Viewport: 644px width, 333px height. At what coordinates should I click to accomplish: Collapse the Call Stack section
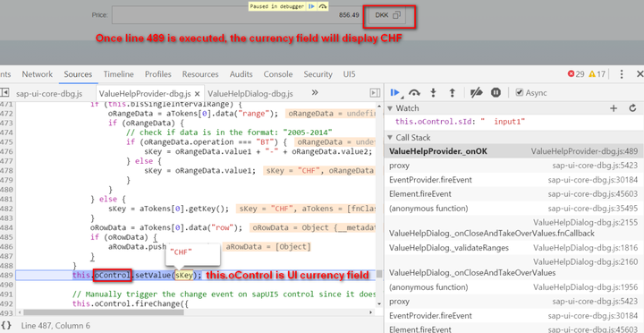click(x=390, y=138)
